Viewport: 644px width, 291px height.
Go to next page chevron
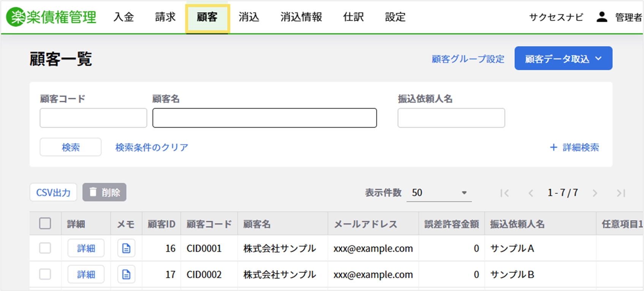(595, 193)
